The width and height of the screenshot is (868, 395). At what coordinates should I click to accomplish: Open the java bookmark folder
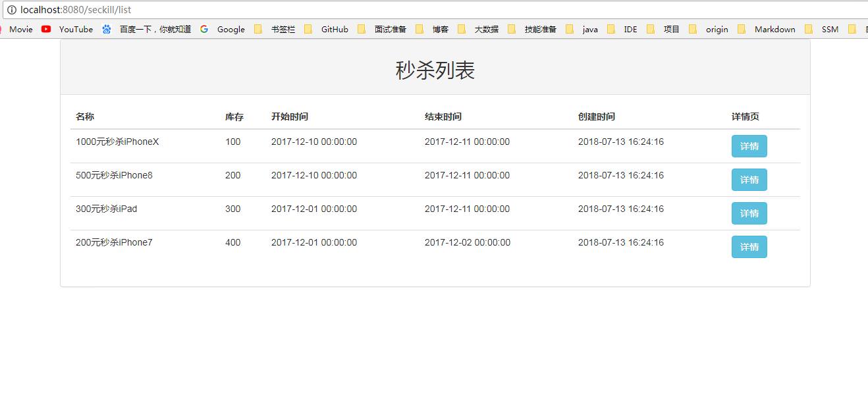[x=582, y=29]
